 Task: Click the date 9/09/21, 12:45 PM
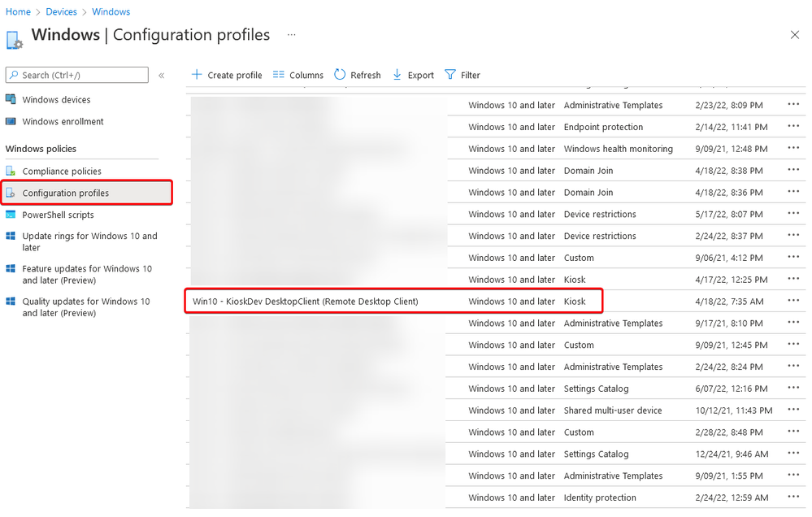coord(732,345)
